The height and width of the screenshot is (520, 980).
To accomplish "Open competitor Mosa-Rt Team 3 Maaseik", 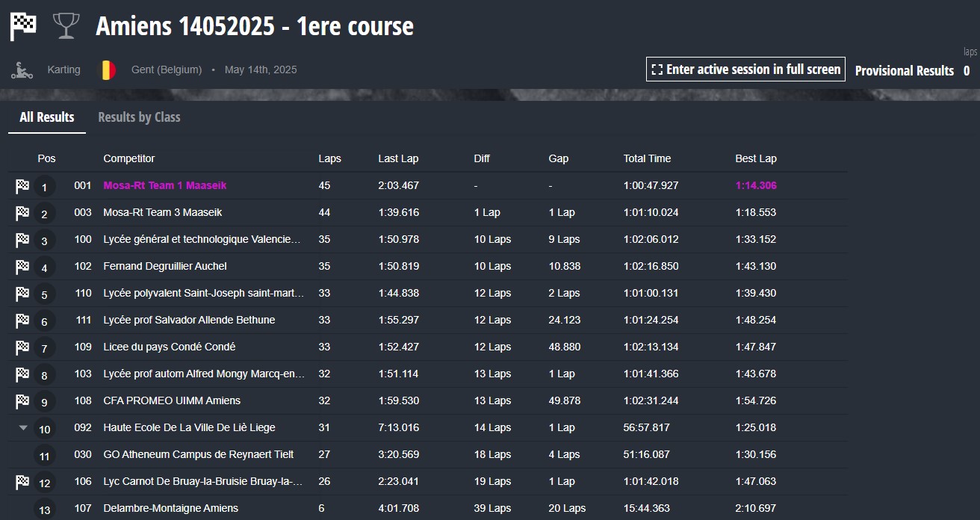I will click(x=163, y=212).
